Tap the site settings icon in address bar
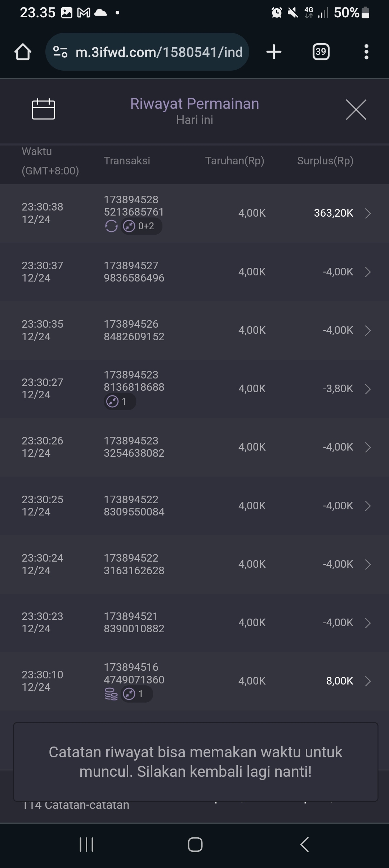This screenshot has height=868, width=389. tap(60, 52)
